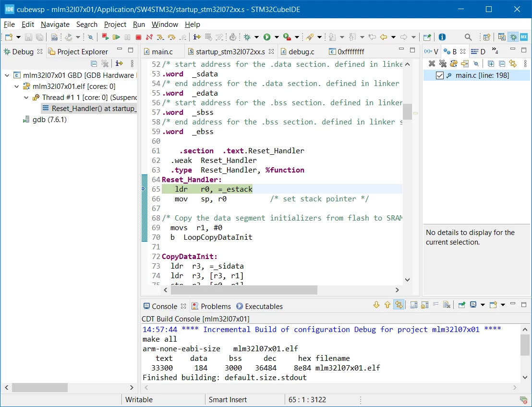Click the editor's vertical scrollbar thumb
The width and height of the screenshot is (532, 407).
[408, 111]
